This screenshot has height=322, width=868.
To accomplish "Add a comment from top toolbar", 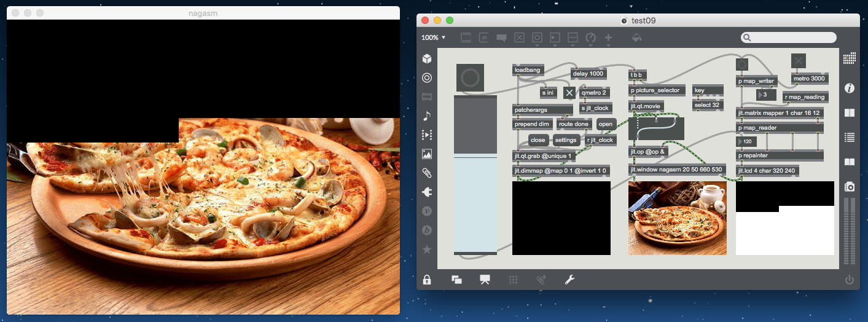I will [x=502, y=37].
